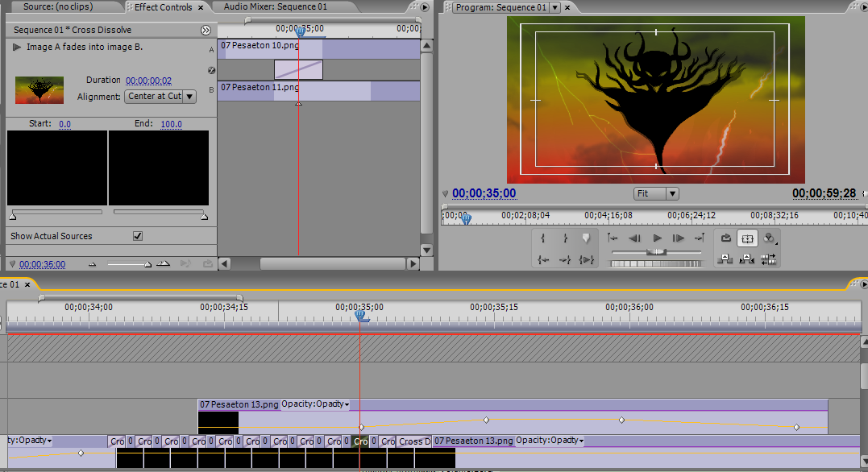Switch to the Source: (no clips) tab
The width and height of the screenshot is (868, 472).
click(x=58, y=7)
